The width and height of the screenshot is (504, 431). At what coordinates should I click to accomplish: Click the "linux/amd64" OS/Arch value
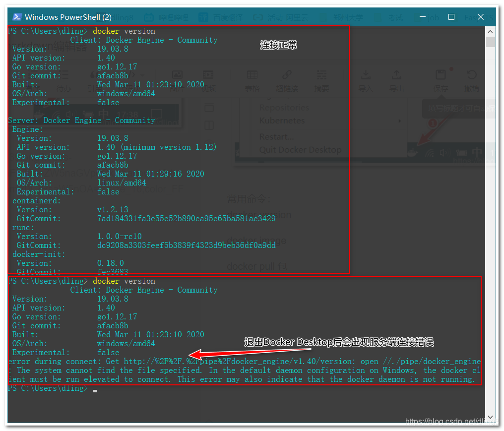[122, 183]
